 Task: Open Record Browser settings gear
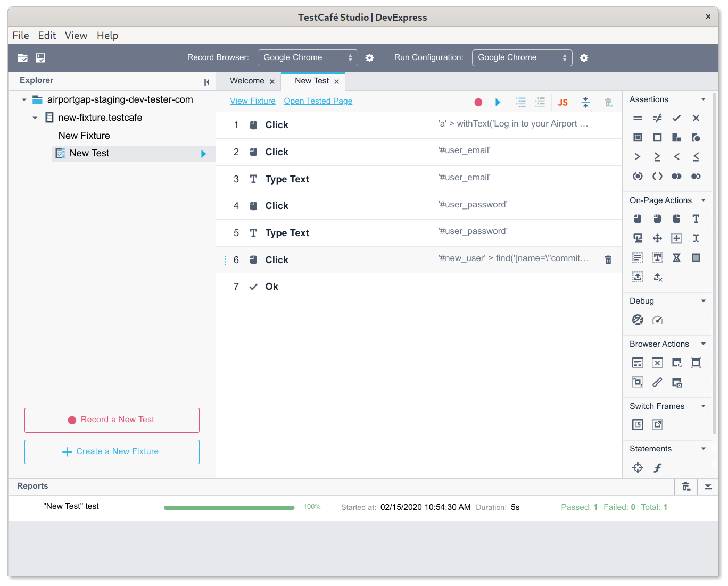coord(369,58)
